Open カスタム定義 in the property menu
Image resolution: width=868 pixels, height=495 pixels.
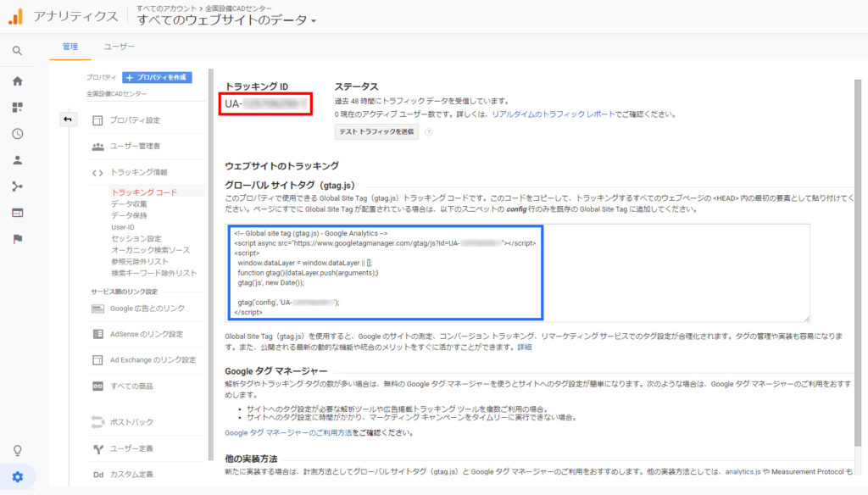131,475
